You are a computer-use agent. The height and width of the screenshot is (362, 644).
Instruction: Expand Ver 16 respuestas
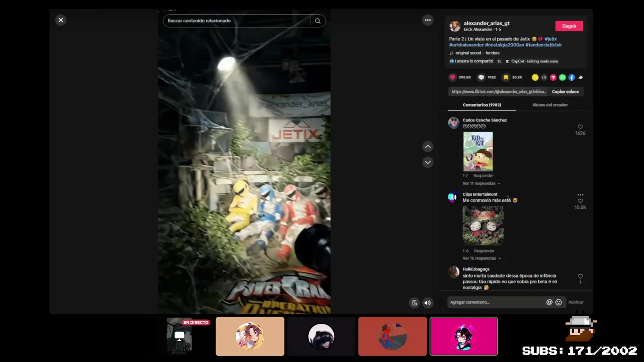(481, 258)
